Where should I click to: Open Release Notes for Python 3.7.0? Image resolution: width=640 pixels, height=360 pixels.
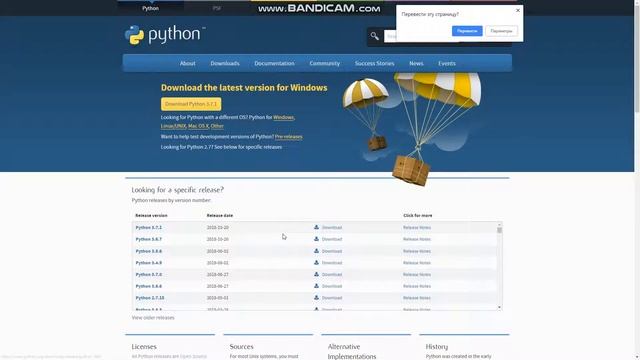click(417, 274)
